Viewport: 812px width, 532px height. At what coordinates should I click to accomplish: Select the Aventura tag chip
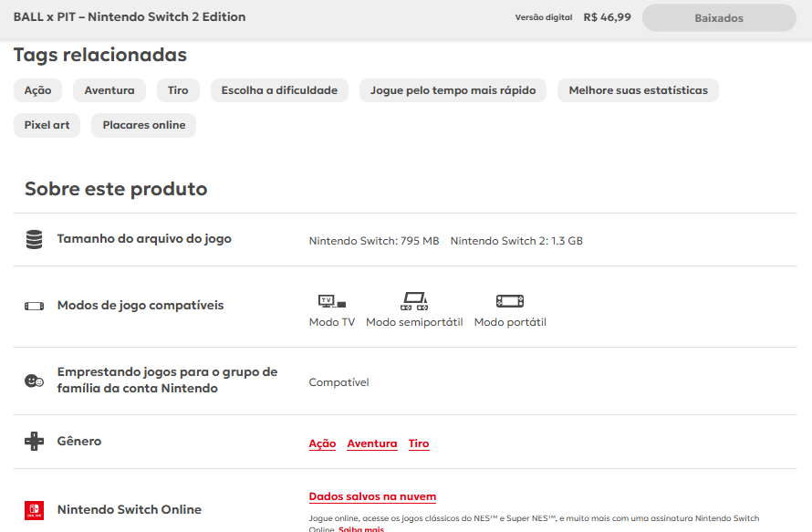point(109,90)
